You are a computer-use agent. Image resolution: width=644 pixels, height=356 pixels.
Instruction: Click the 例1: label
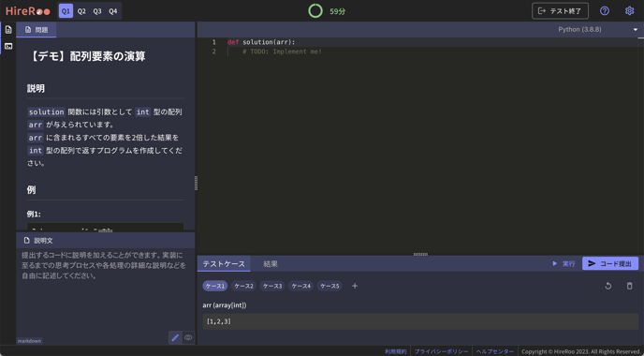(x=34, y=214)
